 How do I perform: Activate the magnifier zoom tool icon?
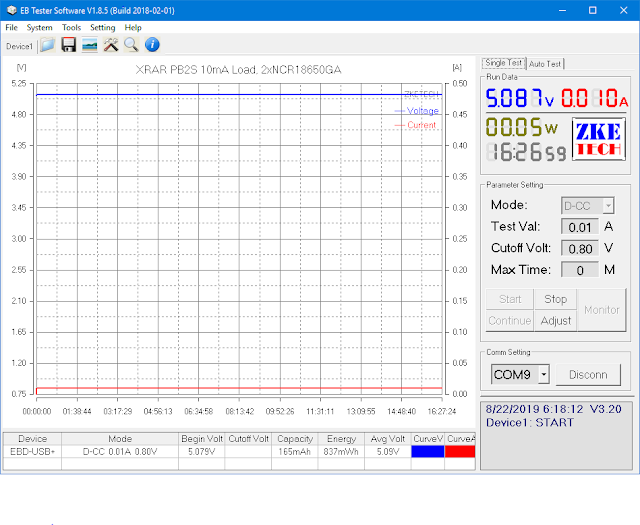[x=131, y=45]
